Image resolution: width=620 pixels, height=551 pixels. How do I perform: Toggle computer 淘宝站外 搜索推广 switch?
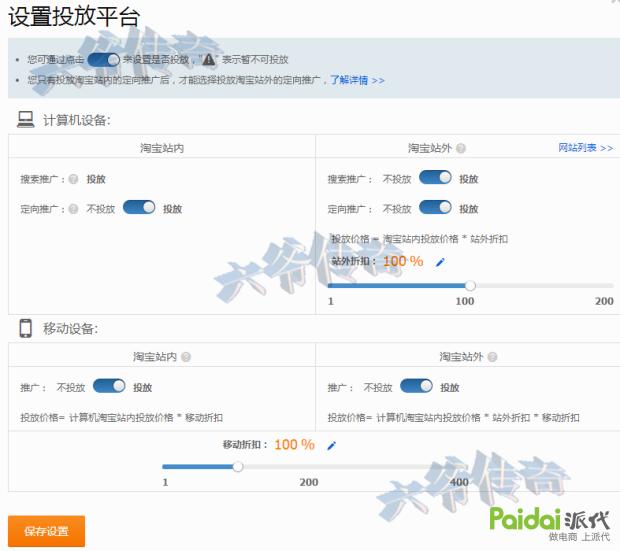(435, 177)
